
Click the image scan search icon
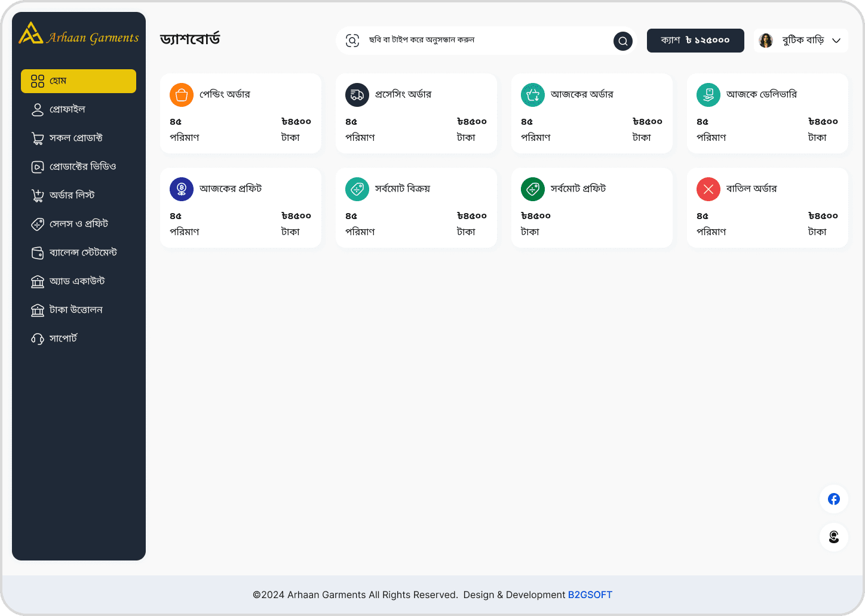point(352,41)
